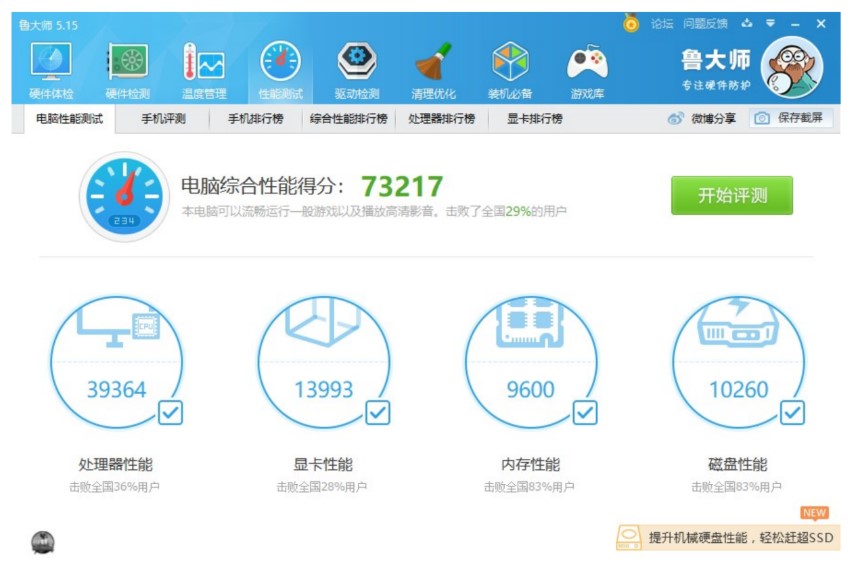858x574 pixels.
Task: Click the 内存性能 label
Action: (x=530, y=465)
